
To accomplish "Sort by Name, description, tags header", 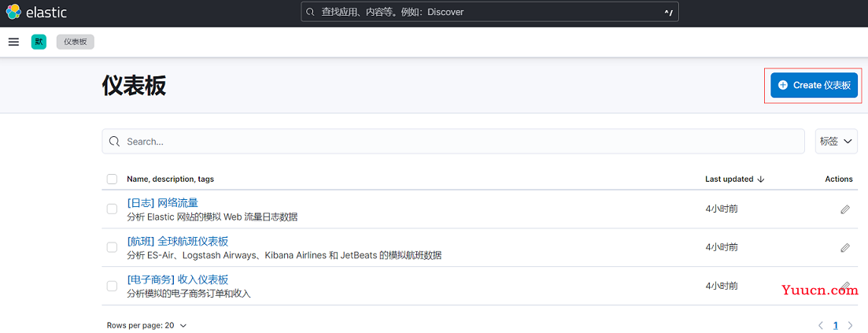I will [171, 179].
